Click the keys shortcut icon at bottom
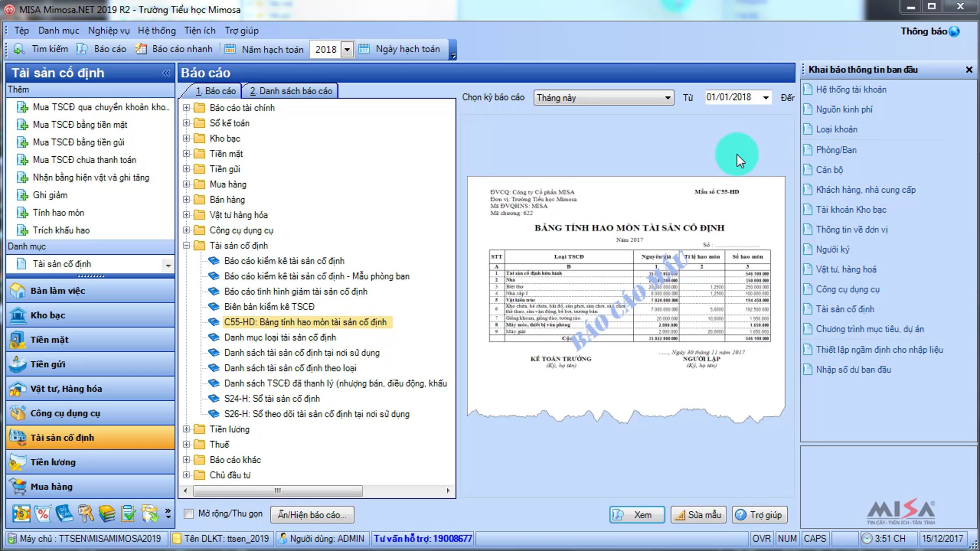 click(85, 514)
